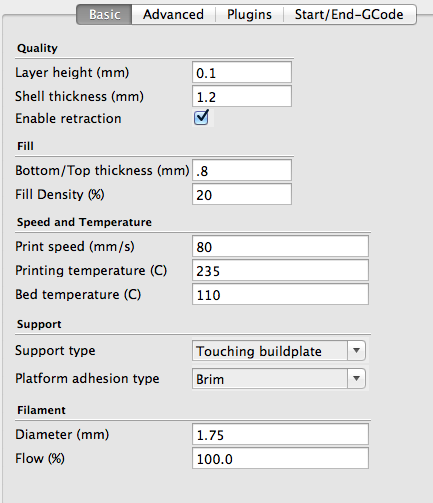Click the Bed temperature input field
The width and height of the screenshot is (433, 503).
click(x=280, y=294)
